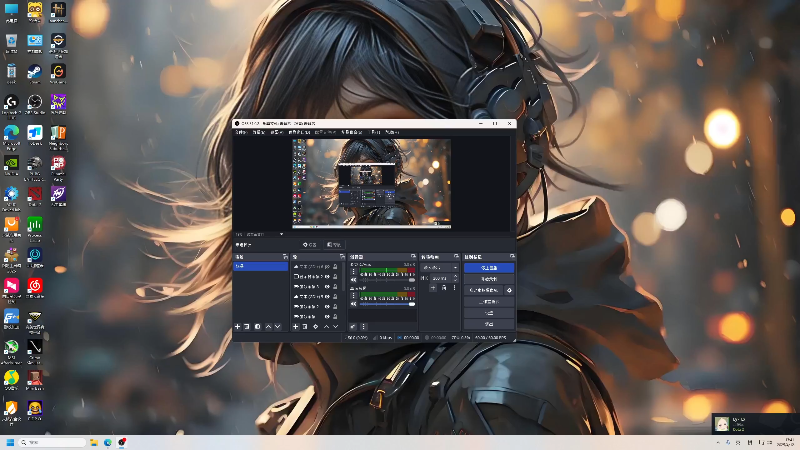800x450 pixels.
Task: Hide first source using its eye icon
Action: 328,266
